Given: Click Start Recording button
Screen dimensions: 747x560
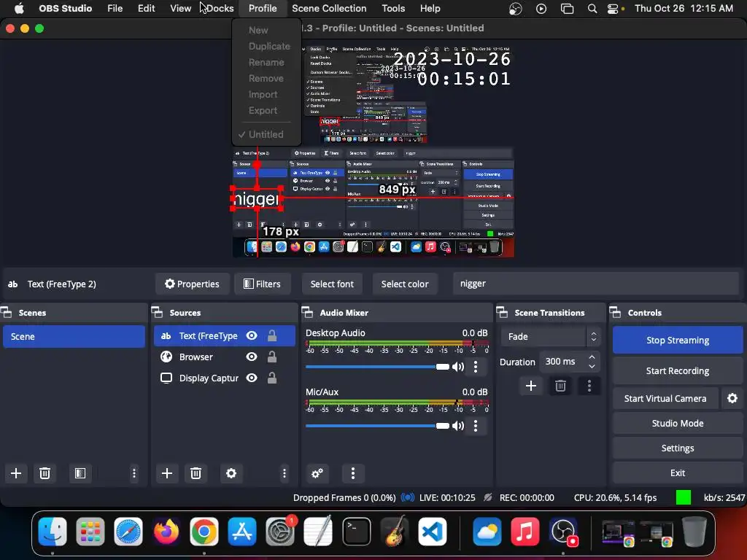Looking at the screenshot, I should [x=678, y=371].
